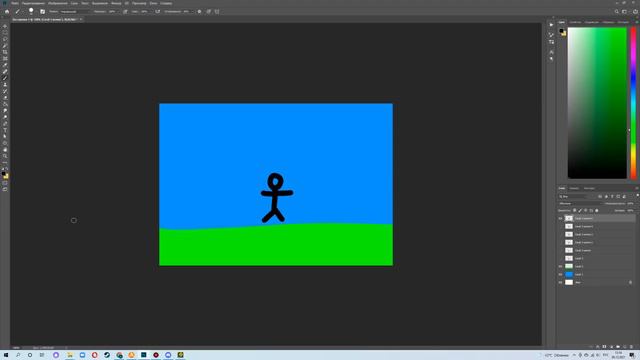Image resolution: width=640 pixels, height=360 pixels.
Task: Select the blue-thumbnail layer thumbnail
Action: (x=569, y=274)
